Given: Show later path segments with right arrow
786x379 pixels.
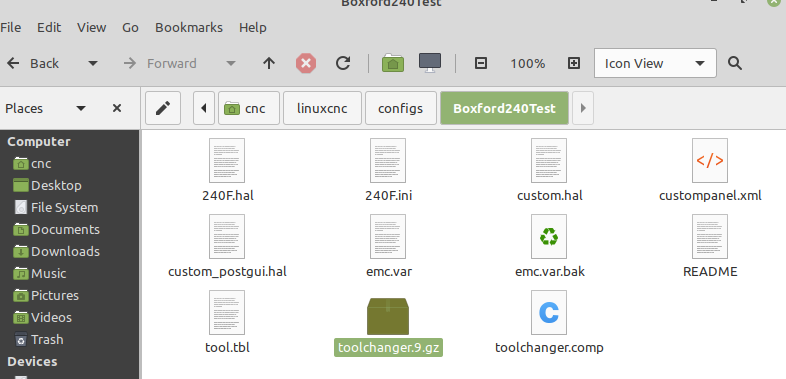Looking at the screenshot, I should (x=583, y=108).
